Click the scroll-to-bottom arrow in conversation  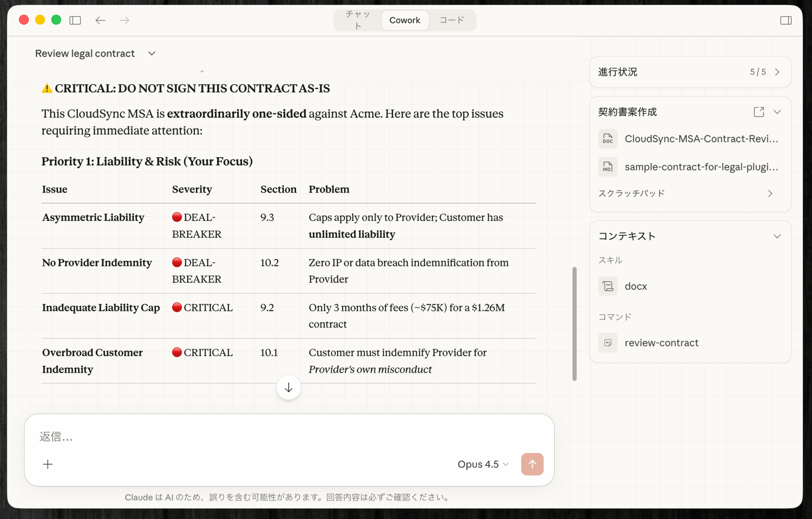point(288,387)
